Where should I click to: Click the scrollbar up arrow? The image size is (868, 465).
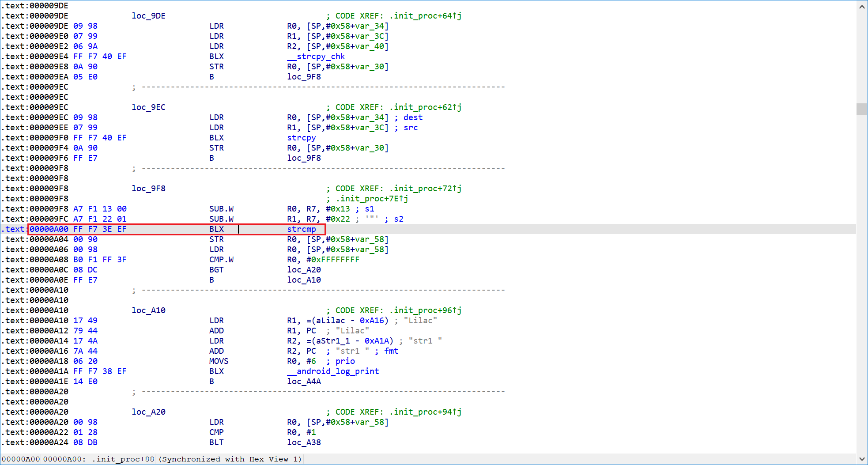[862, 7]
